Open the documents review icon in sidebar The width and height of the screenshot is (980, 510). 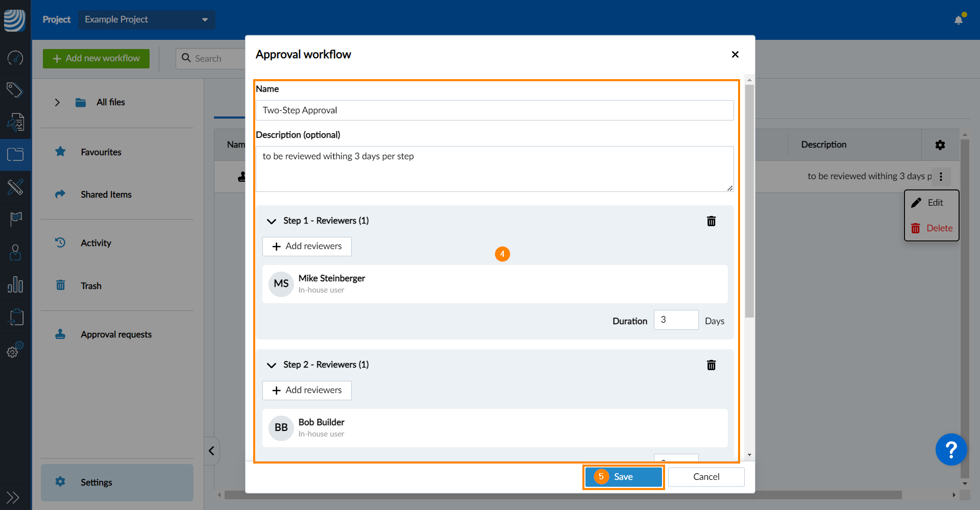[x=15, y=122]
